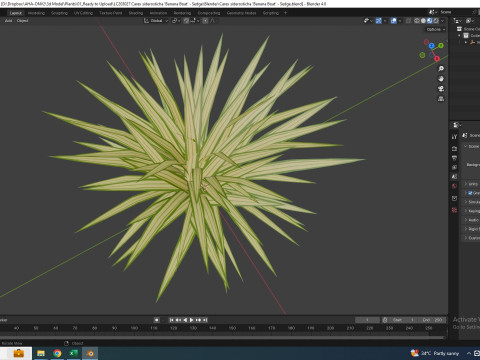The width and height of the screenshot is (480, 360).
Task: Click the pan view hand icon
Action: 441,79
